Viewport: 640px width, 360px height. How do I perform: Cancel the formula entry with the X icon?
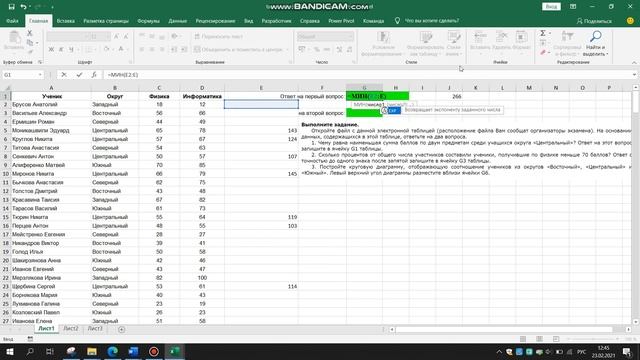[x=64, y=75]
